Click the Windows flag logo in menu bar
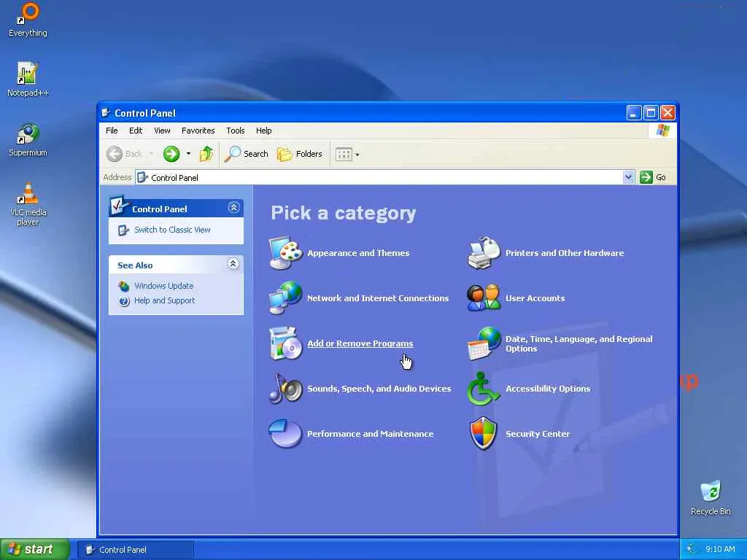This screenshot has width=747, height=560. (x=662, y=131)
